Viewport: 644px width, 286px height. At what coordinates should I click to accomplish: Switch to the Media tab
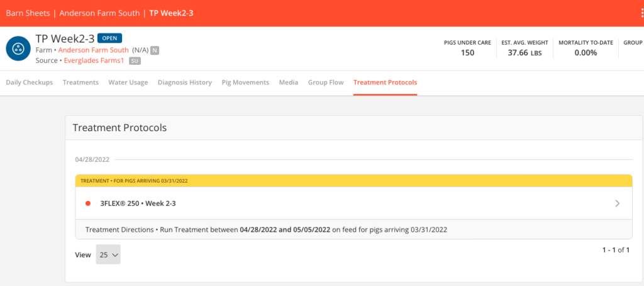pyautogui.click(x=289, y=83)
